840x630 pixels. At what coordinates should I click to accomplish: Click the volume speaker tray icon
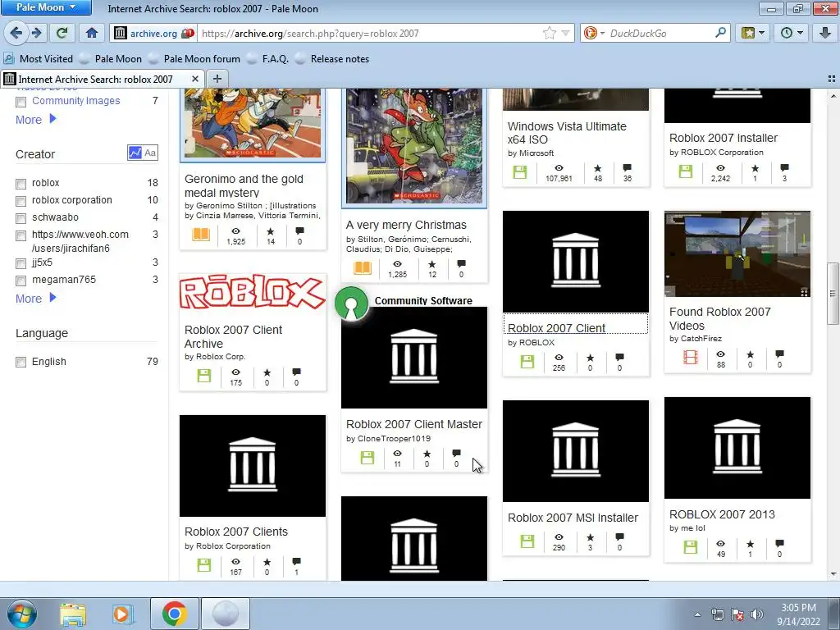click(756, 614)
